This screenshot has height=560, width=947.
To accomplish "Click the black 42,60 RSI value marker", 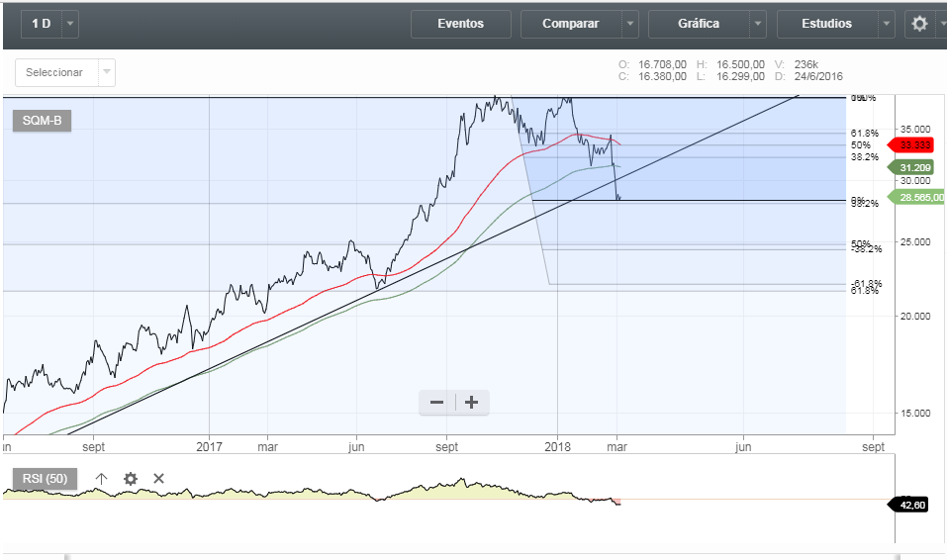I will [x=909, y=505].
